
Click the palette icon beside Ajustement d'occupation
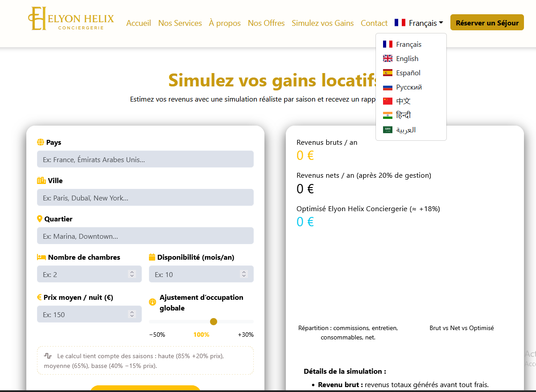[153, 302]
